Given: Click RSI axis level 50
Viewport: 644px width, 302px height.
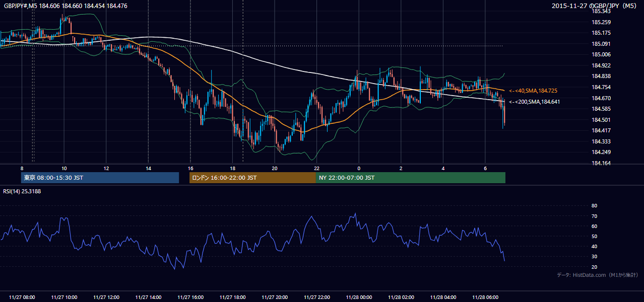Looking at the screenshot, I should pos(594,236).
